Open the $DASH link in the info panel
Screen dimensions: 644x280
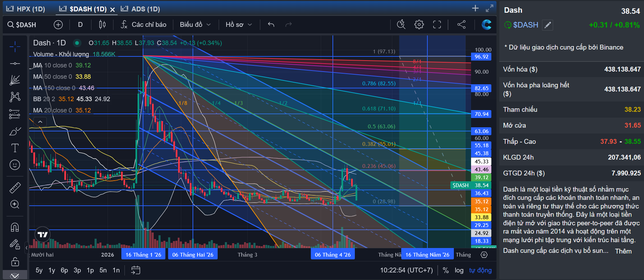tap(525, 25)
